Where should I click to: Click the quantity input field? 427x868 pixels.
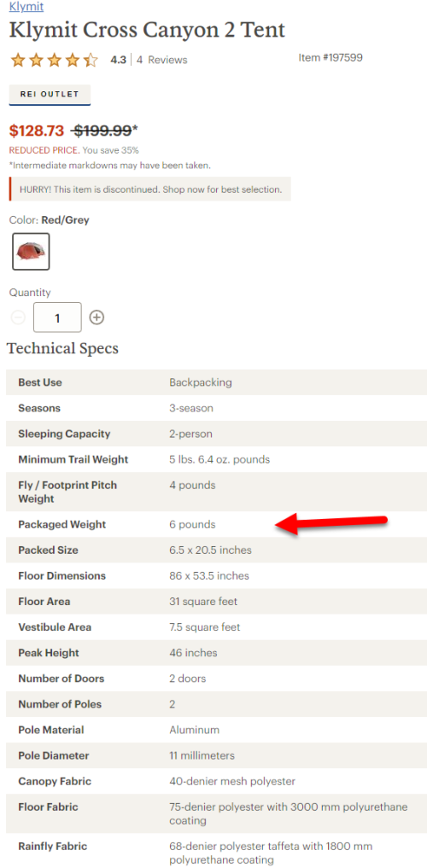pos(57,317)
